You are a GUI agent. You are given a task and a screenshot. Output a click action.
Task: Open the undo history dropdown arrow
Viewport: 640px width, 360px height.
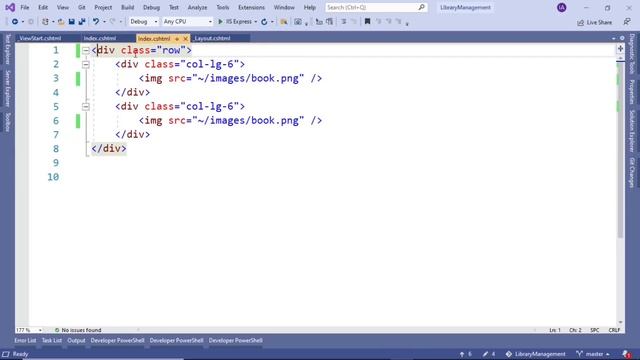click(104, 22)
